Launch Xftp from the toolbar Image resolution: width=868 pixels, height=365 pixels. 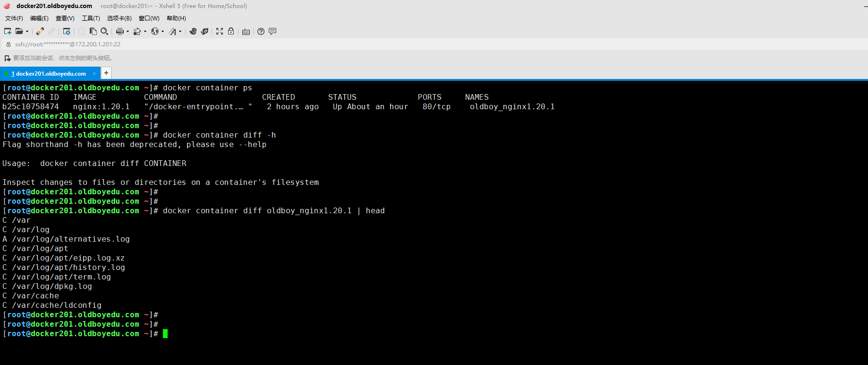[204, 31]
